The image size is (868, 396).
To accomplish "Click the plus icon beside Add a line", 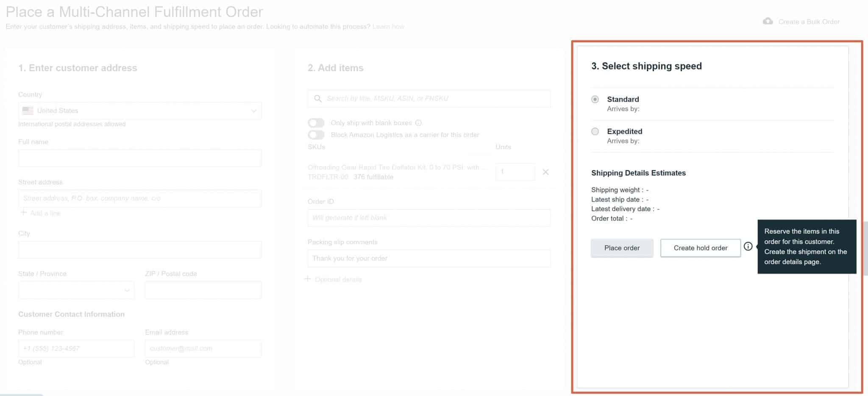I will tap(24, 212).
